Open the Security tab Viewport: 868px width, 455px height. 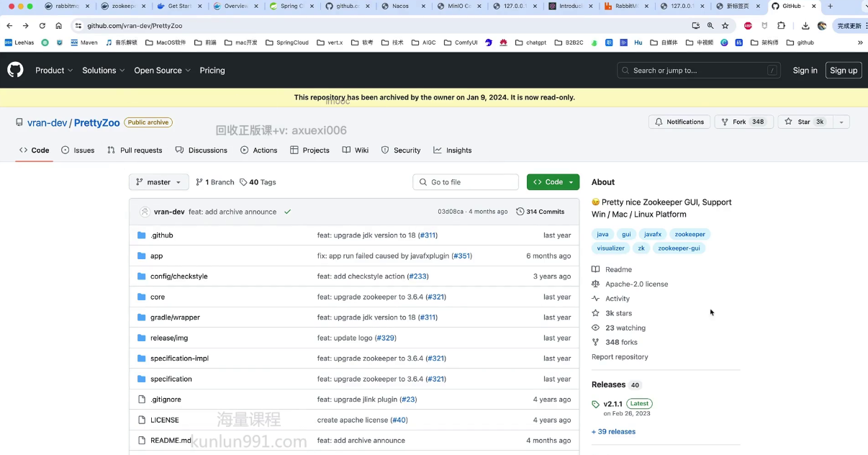(401, 150)
